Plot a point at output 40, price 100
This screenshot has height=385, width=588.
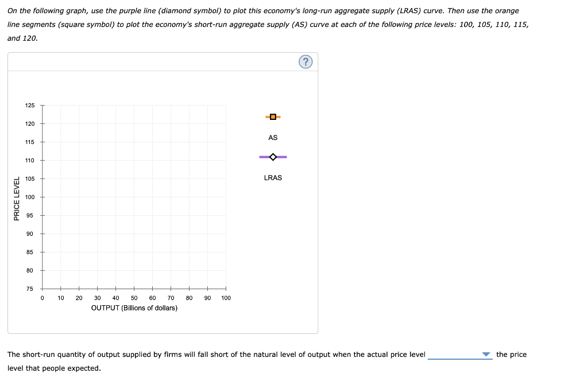tap(115, 197)
